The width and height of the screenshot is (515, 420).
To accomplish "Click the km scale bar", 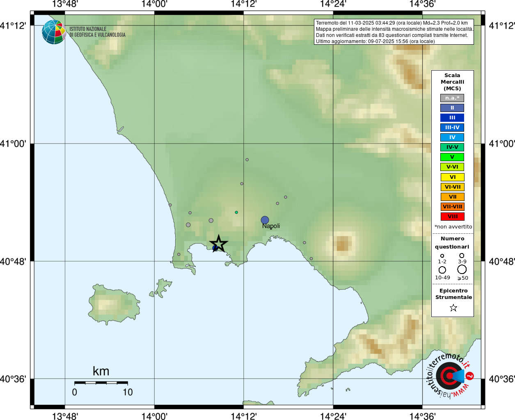I will [101, 383].
